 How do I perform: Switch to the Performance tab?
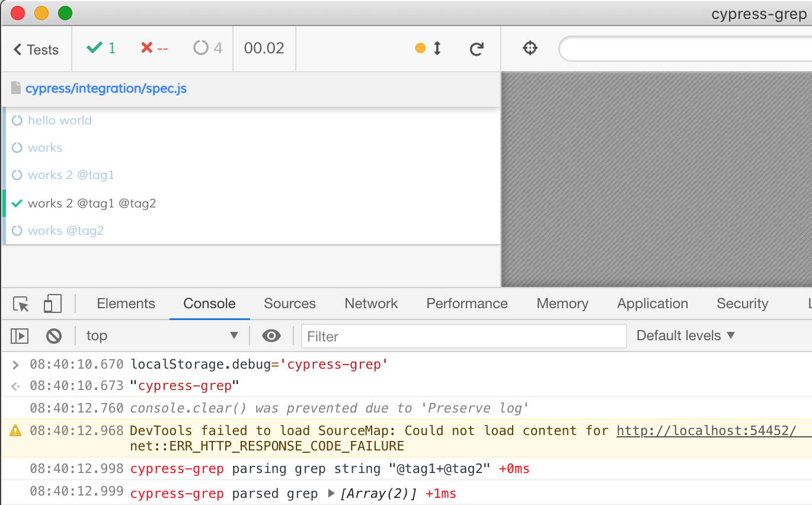(x=467, y=303)
